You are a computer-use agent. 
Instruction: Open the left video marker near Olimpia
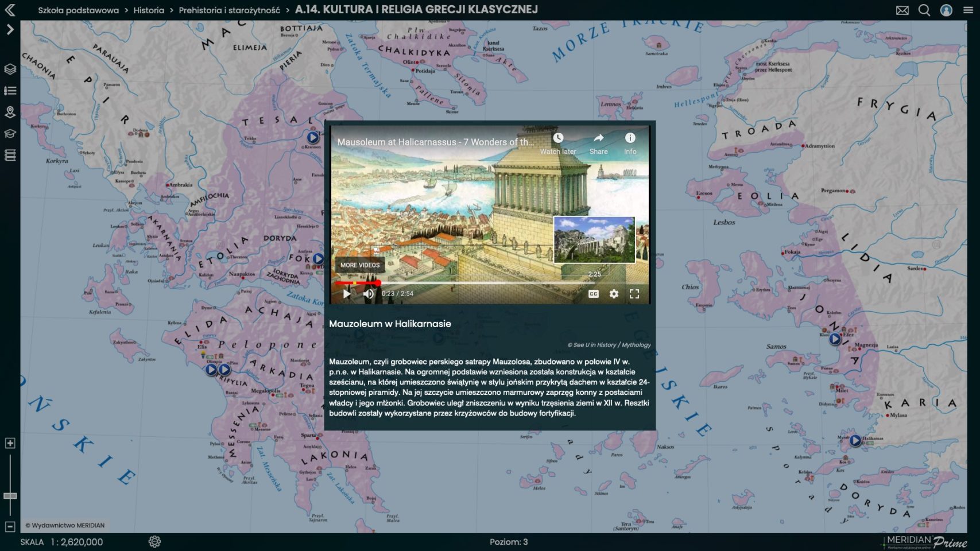click(211, 370)
